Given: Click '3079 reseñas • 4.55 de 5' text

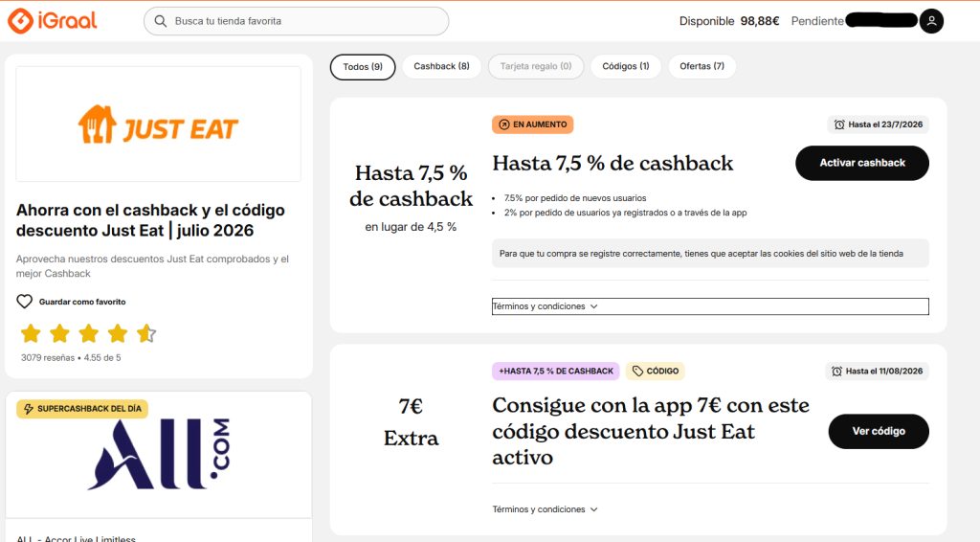Looking at the screenshot, I should [x=71, y=358].
